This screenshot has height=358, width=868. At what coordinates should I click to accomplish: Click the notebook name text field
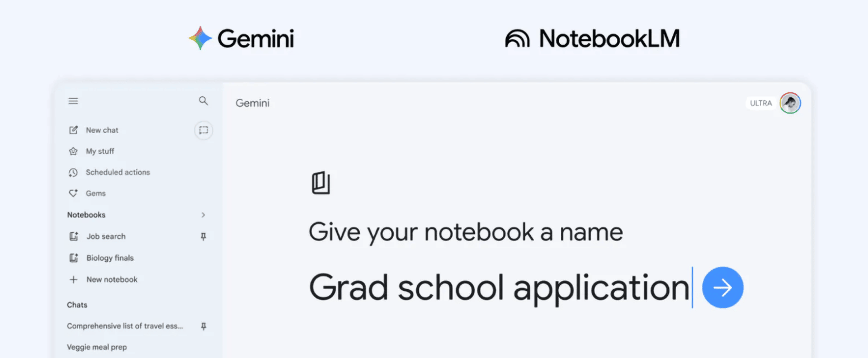coord(499,288)
